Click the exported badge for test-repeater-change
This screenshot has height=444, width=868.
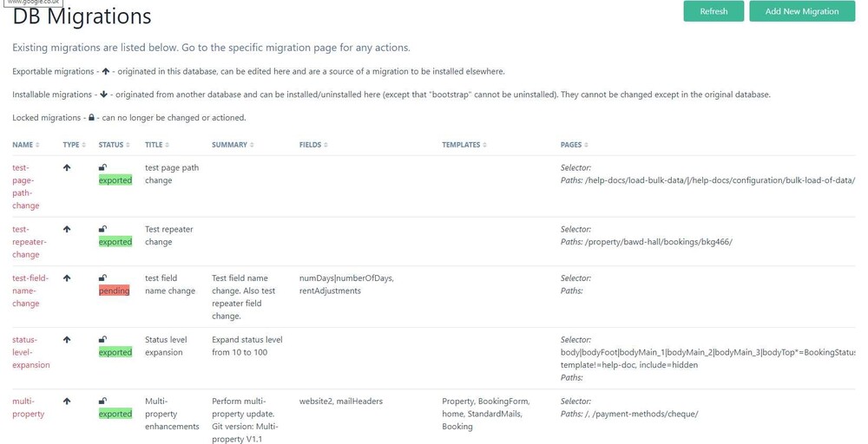[x=115, y=242]
